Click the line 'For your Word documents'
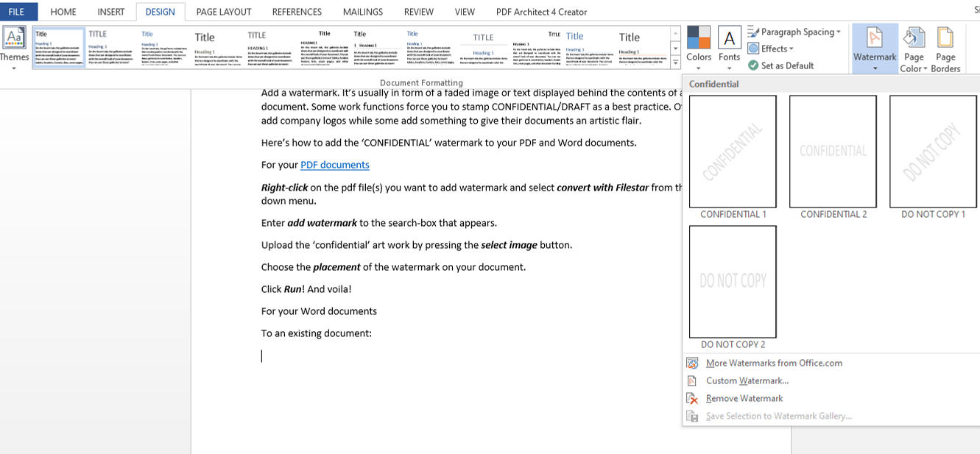This screenshot has width=980, height=454. click(x=319, y=311)
